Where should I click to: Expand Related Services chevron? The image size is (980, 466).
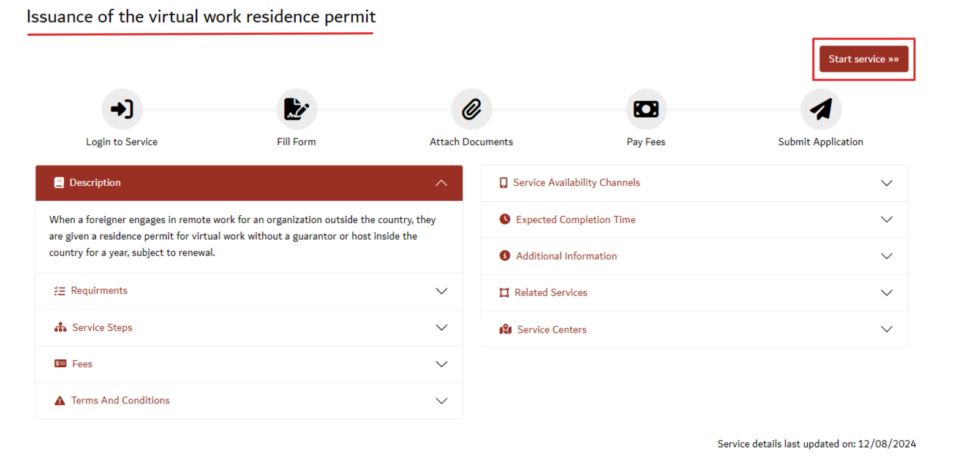(x=886, y=292)
